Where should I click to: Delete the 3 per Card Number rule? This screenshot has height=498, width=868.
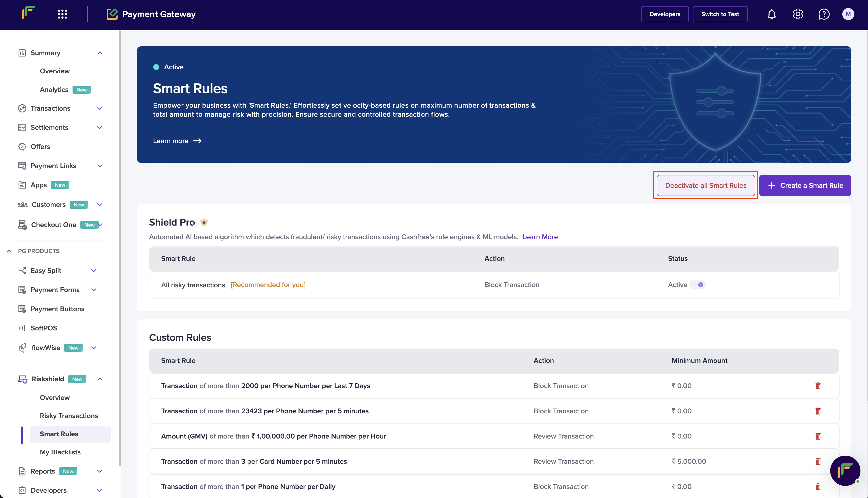point(818,461)
